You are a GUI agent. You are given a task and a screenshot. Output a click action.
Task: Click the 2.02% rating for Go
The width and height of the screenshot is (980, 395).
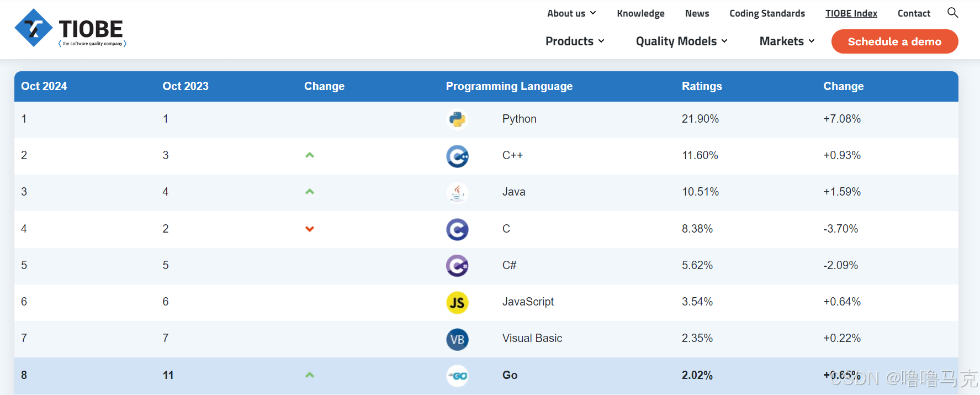697,375
